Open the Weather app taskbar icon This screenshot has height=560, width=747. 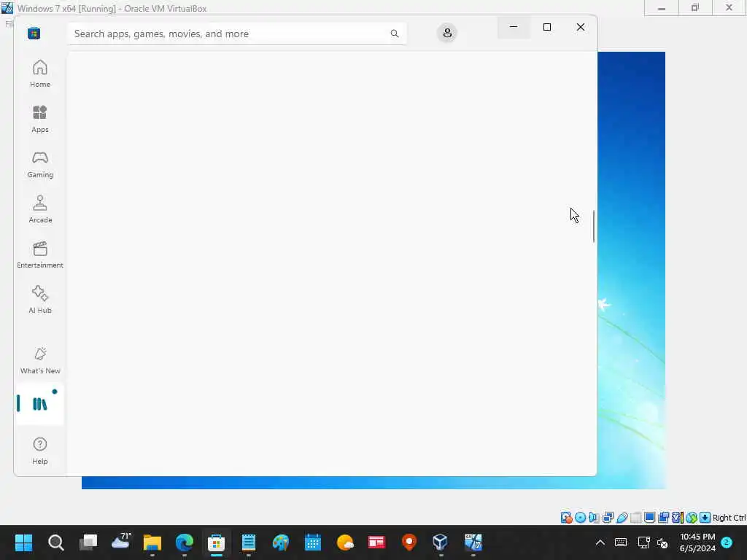345,542
